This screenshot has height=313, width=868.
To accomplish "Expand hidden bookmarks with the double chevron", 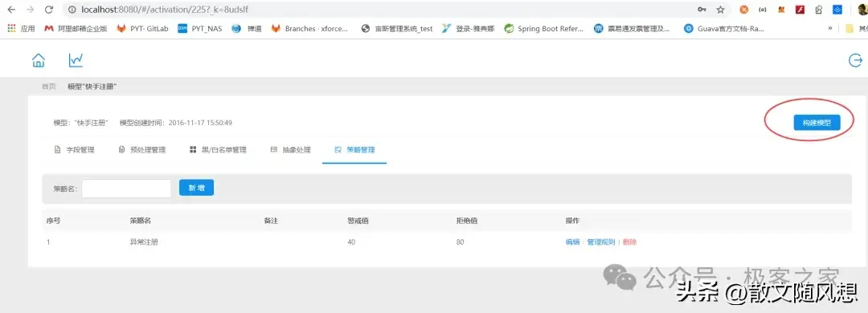I will (829, 28).
